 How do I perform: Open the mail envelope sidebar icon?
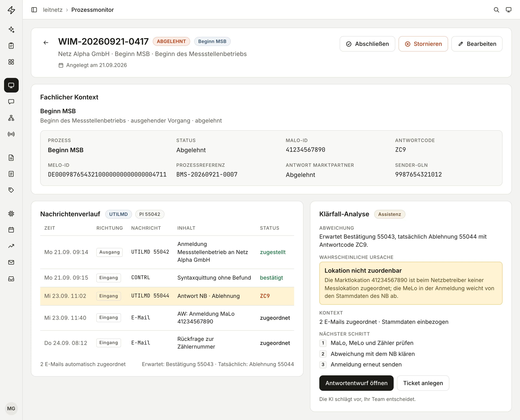11,262
